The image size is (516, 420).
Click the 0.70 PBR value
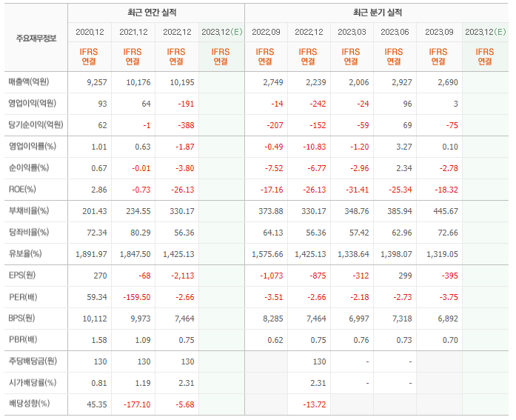tap(450, 340)
